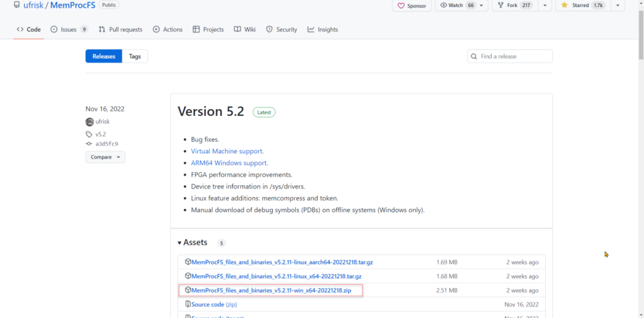This screenshot has width=644, height=318.
Task: Switch to the Issues tab
Action: (69, 30)
